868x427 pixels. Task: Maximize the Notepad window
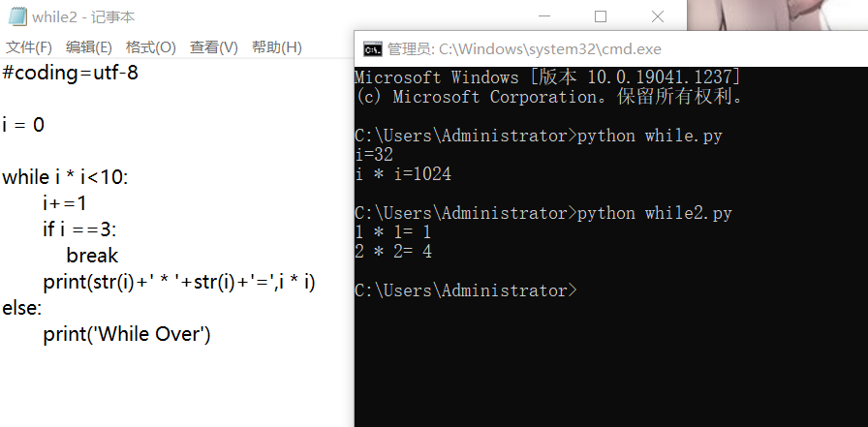click(600, 16)
